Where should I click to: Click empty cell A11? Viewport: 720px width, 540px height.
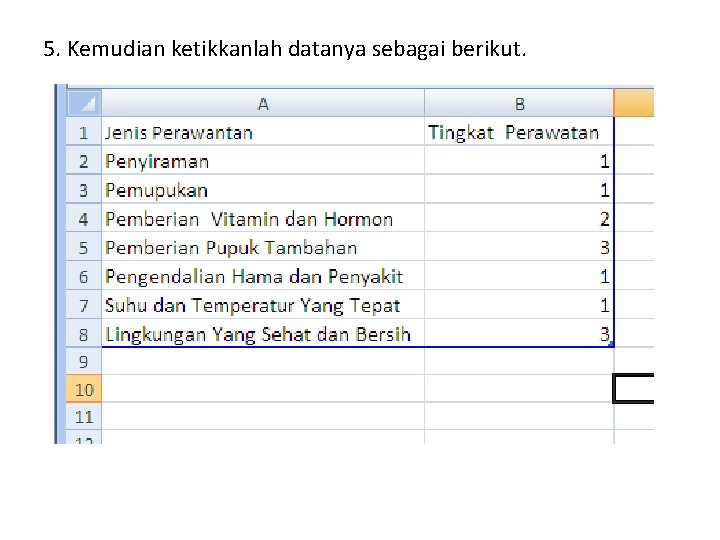point(263,416)
